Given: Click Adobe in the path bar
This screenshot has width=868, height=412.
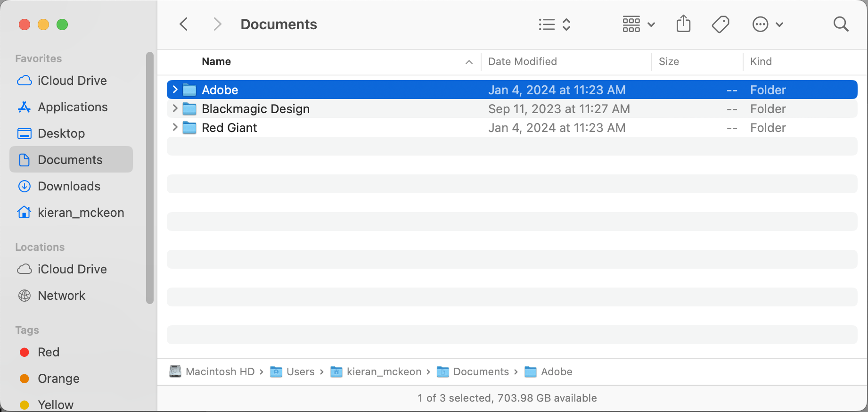Looking at the screenshot, I should click(549, 372).
